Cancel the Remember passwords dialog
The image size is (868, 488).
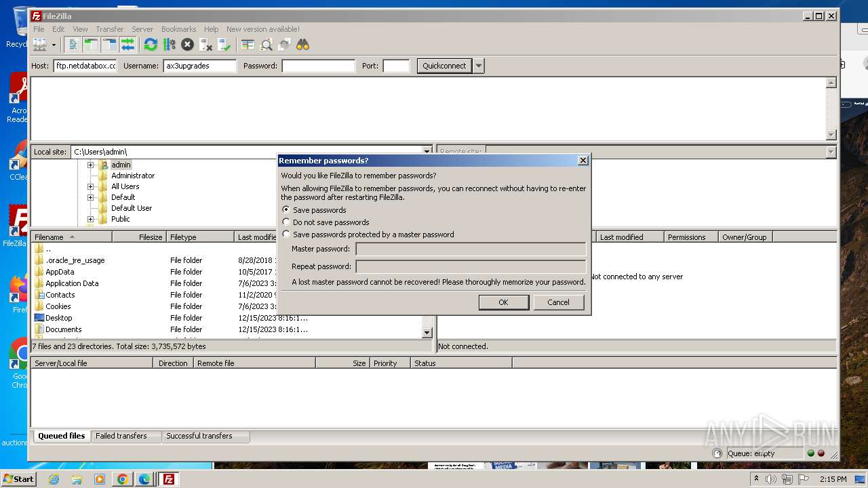point(559,302)
